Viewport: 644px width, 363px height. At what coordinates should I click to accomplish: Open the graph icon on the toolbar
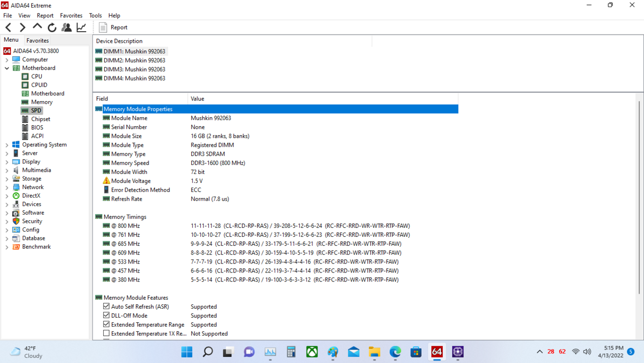pyautogui.click(x=81, y=27)
